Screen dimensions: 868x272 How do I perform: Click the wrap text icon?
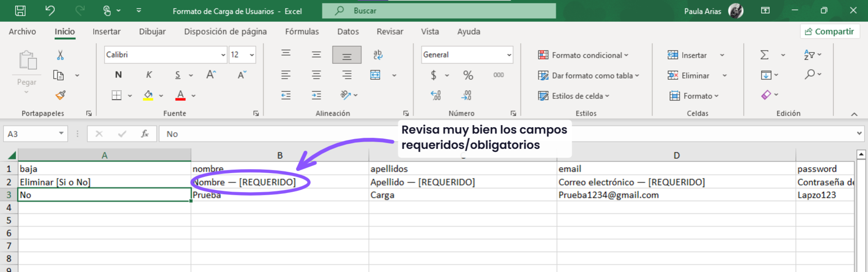(x=377, y=54)
